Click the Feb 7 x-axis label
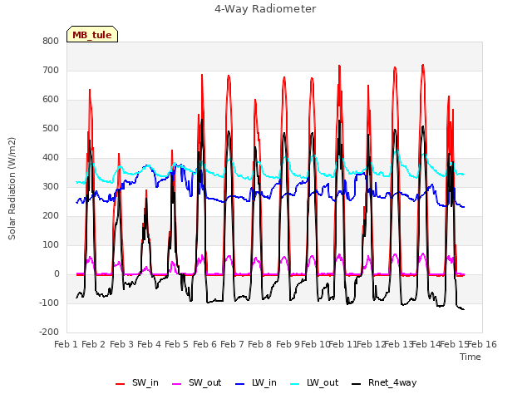The height and width of the screenshot is (399, 532). pos(232,344)
